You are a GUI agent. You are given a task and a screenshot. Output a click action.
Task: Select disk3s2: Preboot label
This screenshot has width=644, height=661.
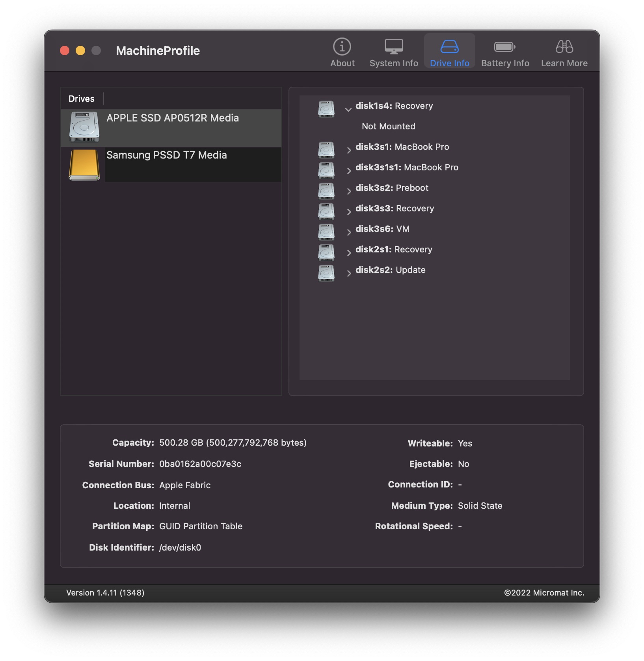(x=392, y=188)
